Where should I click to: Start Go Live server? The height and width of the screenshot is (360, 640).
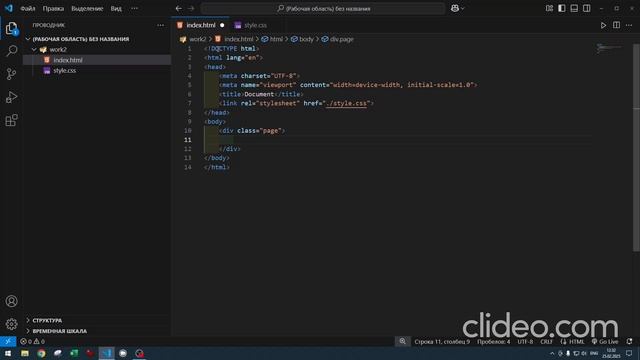605,341
